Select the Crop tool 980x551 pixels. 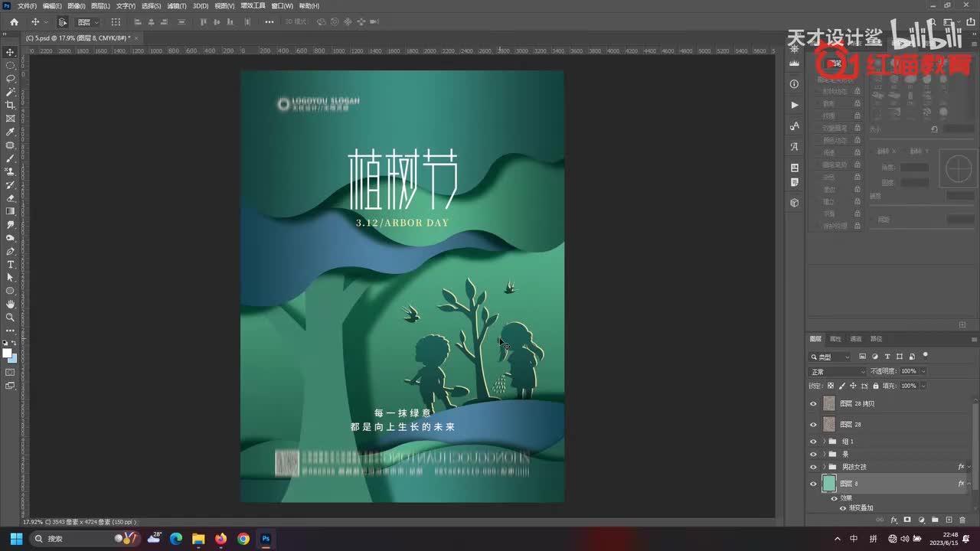(11, 105)
